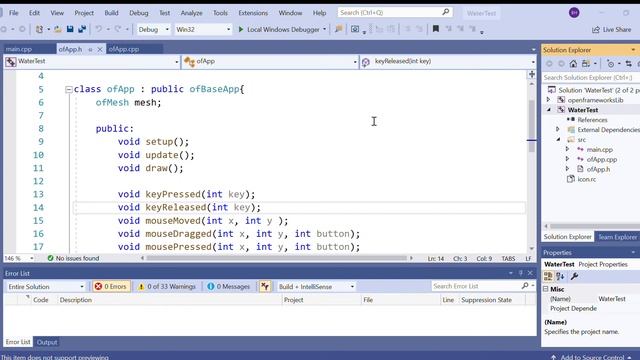Click the Pending Changes Filter clock icon
Image resolution: width=640 pixels, height=360 pixels.
pos(611,64)
